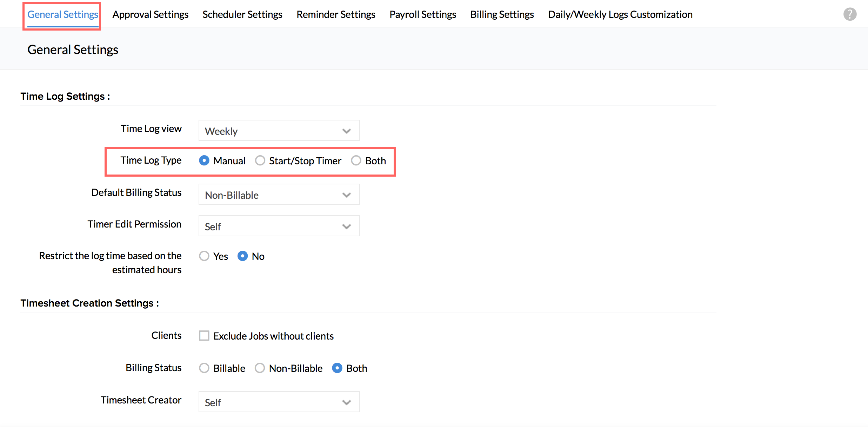This screenshot has width=868, height=427.
Task: Expand the Time Log view dropdown
Action: [279, 131]
